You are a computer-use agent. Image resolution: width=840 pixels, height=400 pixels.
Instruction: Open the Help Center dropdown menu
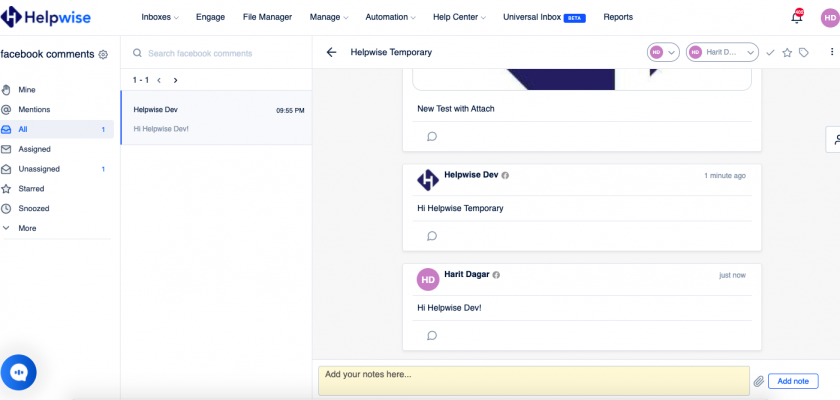pyautogui.click(x=459, y=17)
